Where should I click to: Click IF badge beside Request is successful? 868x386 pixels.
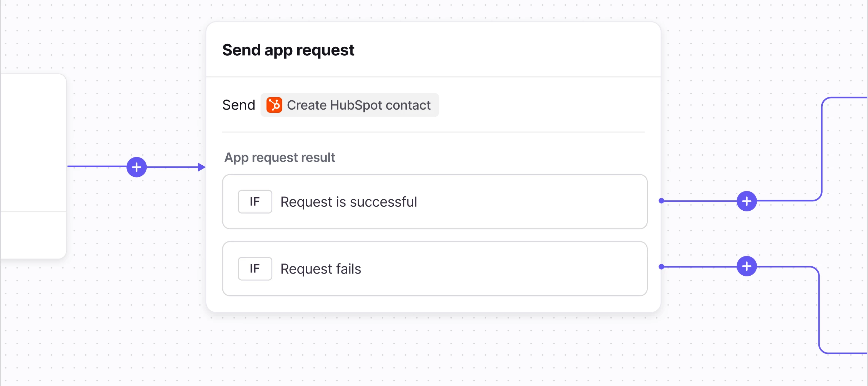point(255,202)
